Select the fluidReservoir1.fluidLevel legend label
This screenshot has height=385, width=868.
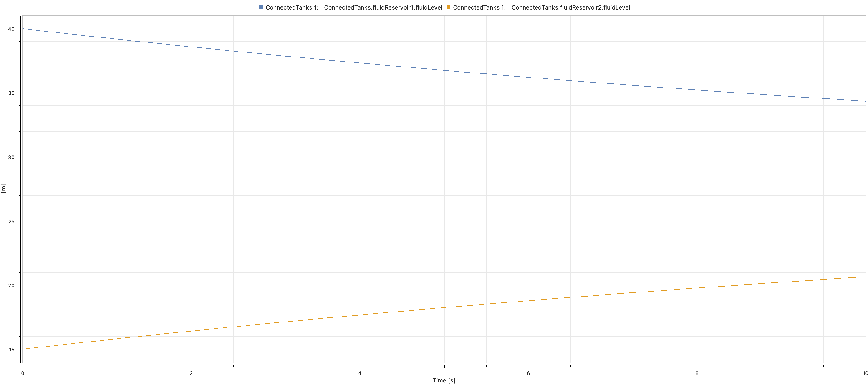[353, 7]
